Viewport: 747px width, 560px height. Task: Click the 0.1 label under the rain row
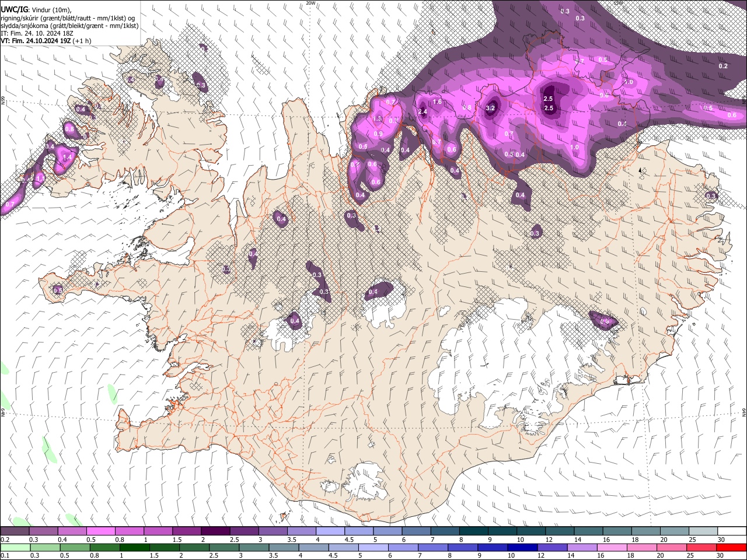[4, 556]
